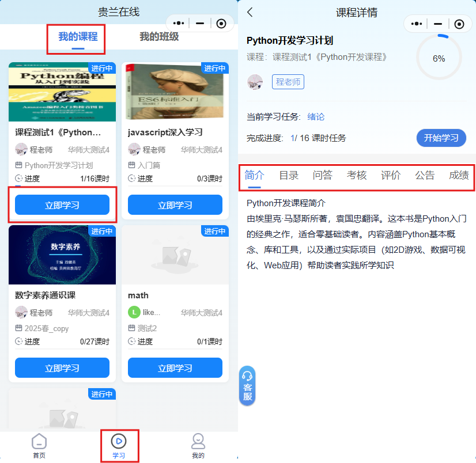The image size is (476, 463).
Task: Tap the teacher avatar next to 程老师 tag
Action: pos(255,82)
